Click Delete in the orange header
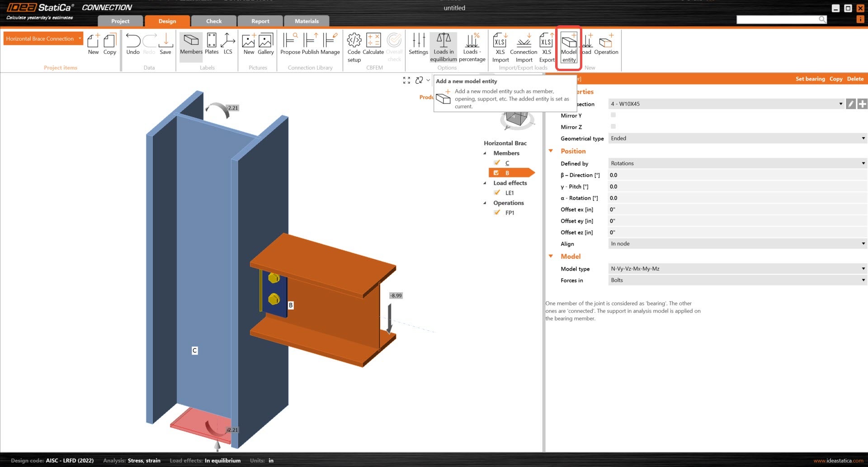Screen dimensions: 868x467 [x=855, y=79]
